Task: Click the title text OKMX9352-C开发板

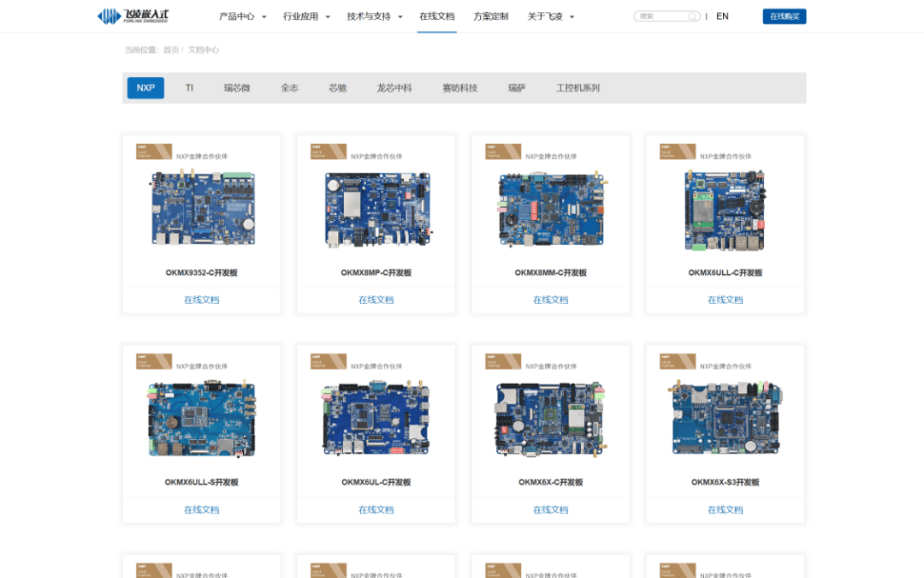Action: click(x=202, y=272)
